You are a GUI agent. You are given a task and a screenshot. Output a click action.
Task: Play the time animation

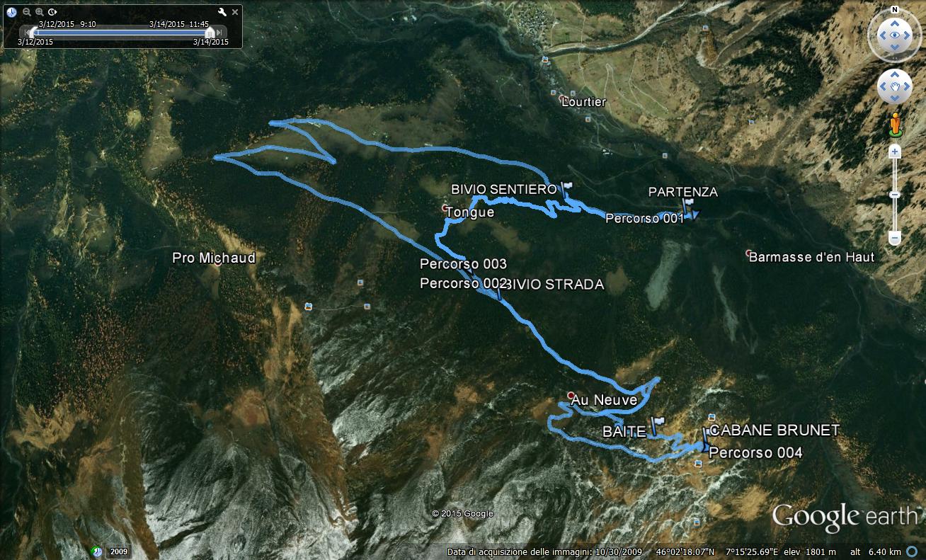point(52,12)
